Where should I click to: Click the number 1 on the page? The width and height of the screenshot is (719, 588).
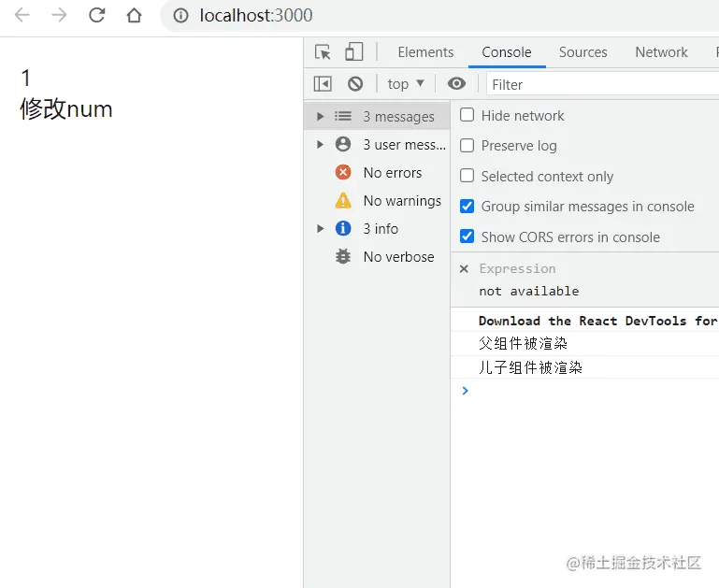click(x=25, y=78)
